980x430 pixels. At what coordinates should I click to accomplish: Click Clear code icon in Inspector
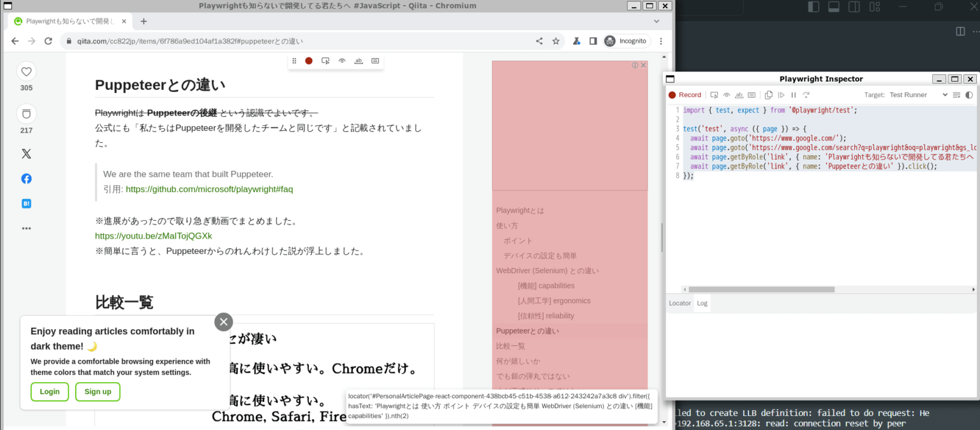pyautogui.click(x=956, y=95)
